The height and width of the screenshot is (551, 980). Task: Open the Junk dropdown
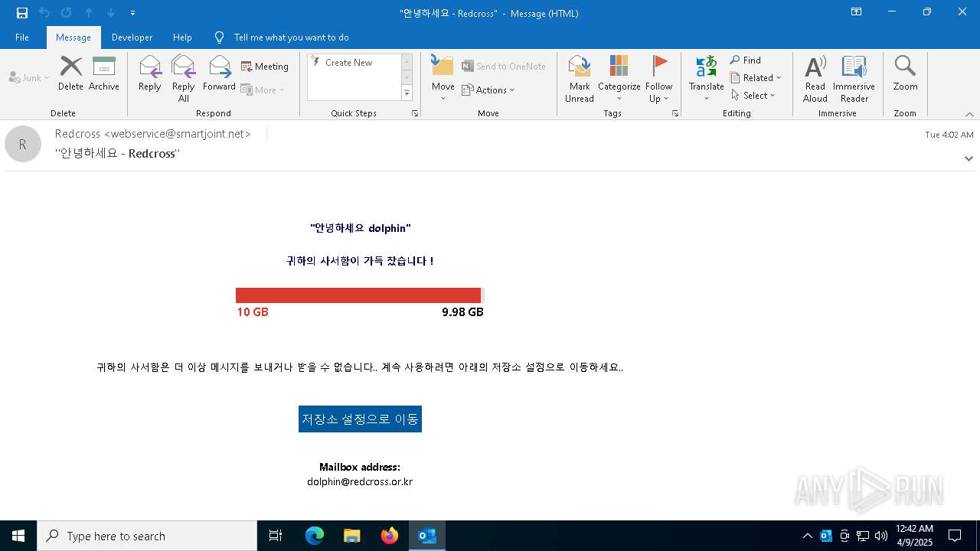pyautogui.click(x=29, y=77)
